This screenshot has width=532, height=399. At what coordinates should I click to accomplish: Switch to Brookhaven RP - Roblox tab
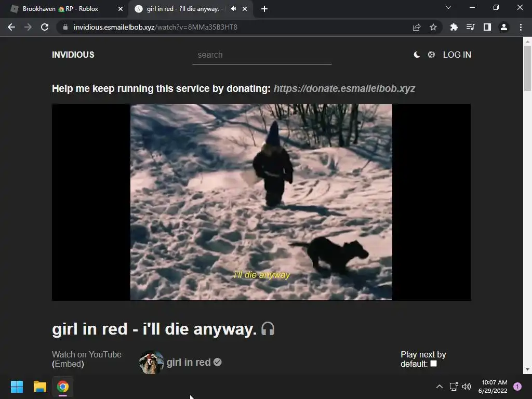point(60,9)
